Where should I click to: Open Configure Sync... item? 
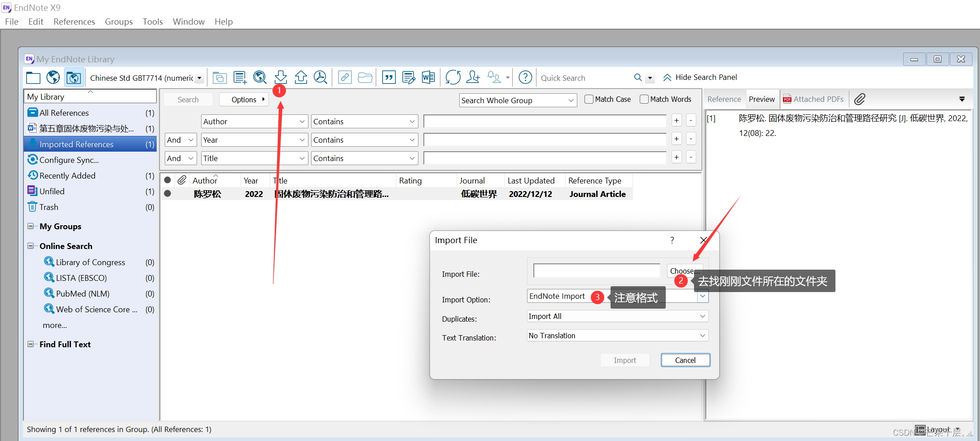pos(69,160)
